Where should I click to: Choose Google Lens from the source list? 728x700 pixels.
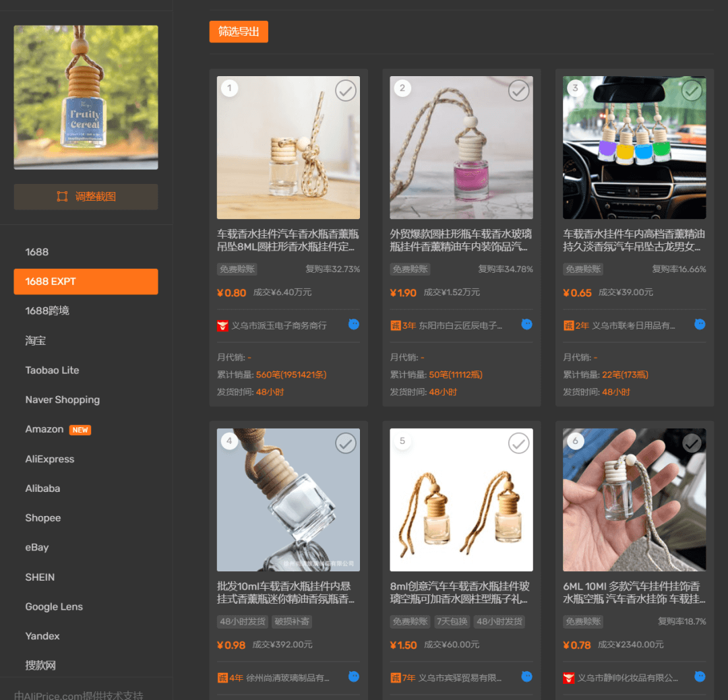54,606
